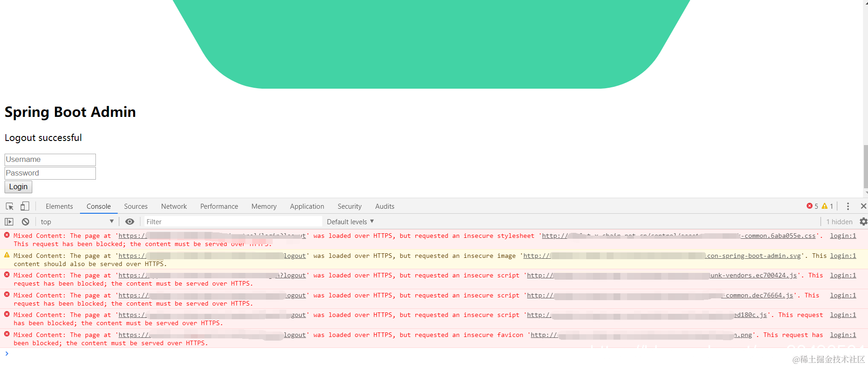868x367 pixels.
Task: Switch to the Performance tab
Action: click(x=219, y=206)
